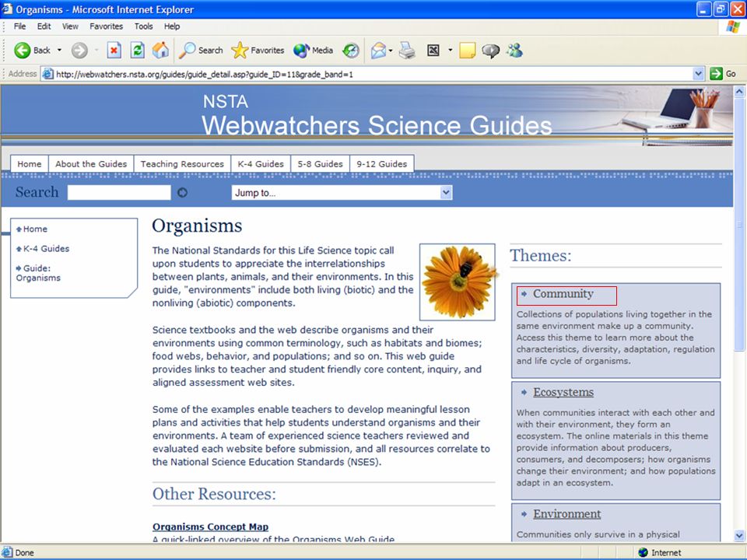The image size is (747, 560).
Task: Click the Refresh page icon
Action: click(x=138, y=50)
